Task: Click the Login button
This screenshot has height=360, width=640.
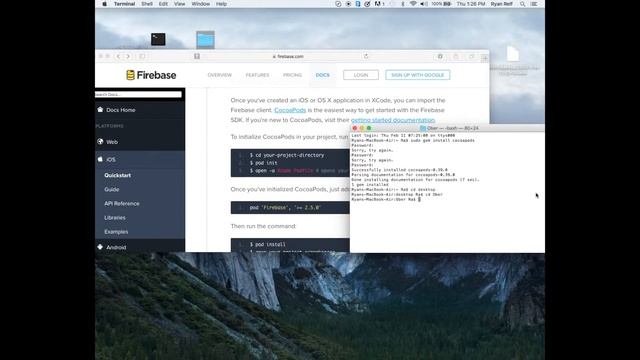Action: coord(361,75)
